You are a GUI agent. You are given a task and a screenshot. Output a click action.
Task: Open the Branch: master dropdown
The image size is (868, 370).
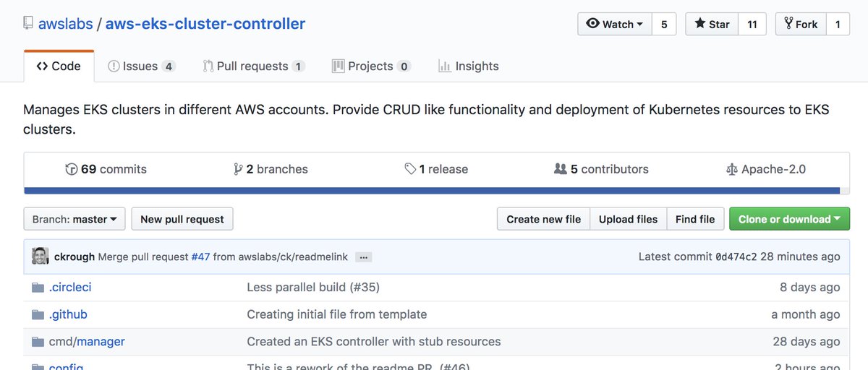(75, 219)
